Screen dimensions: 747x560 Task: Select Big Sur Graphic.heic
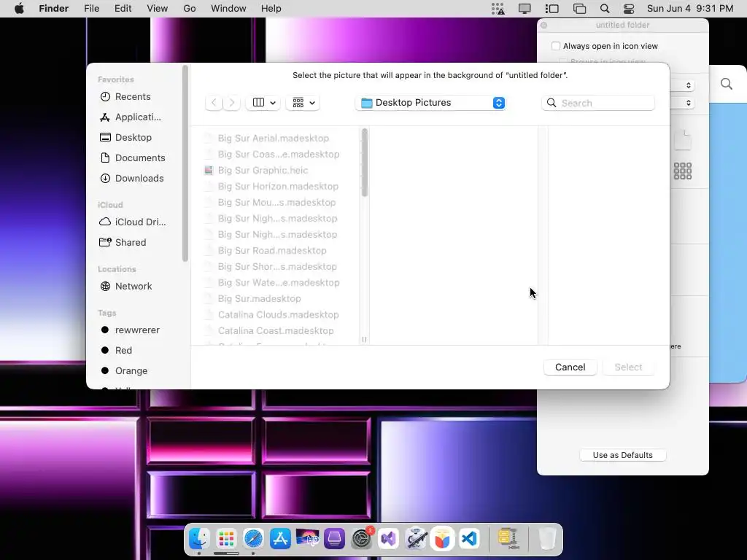263,171
